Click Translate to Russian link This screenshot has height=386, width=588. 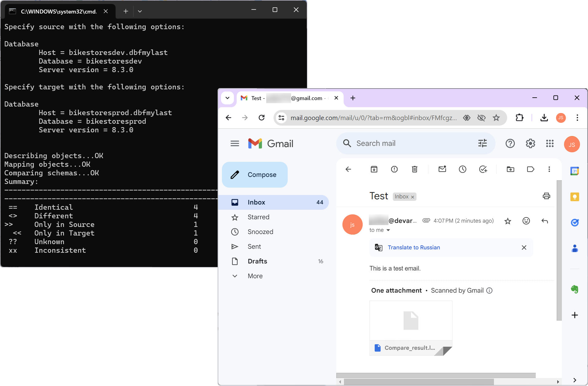(414, 248)
